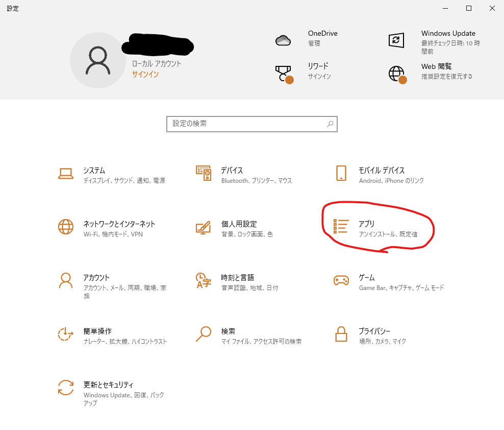
Task: Click the 検索 magnifying glass category icon
Action: 204,334
